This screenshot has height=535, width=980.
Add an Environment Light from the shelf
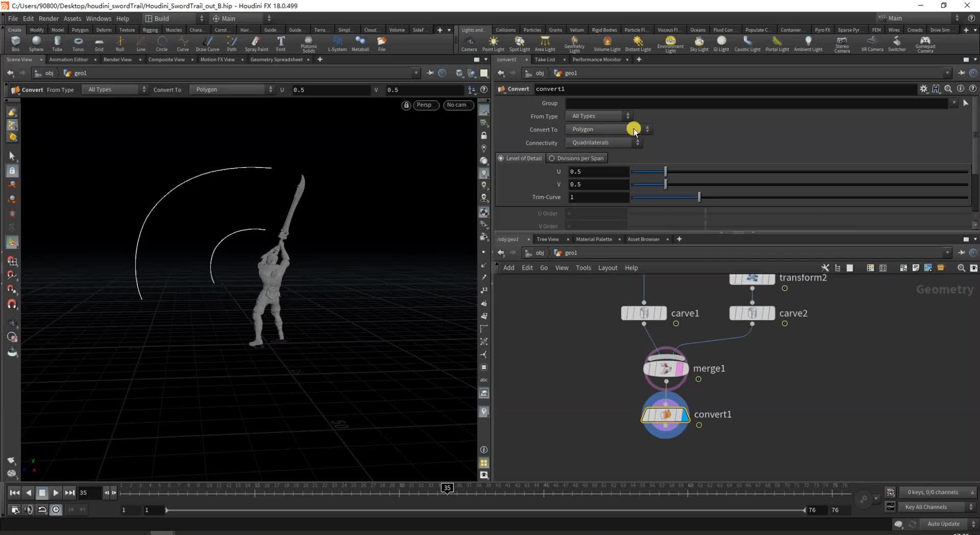pyautogui.click(x=671, y=44)
